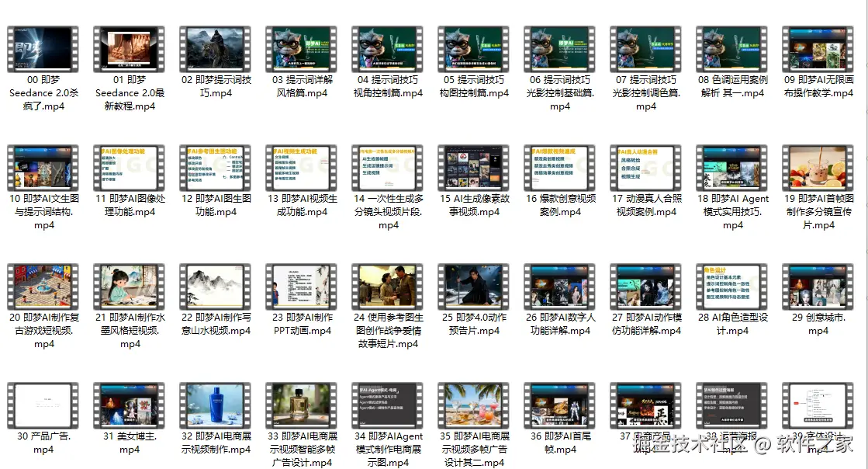Click filename '31 美女博主.mp4'
Image resolution: width=868 pixels, height=469 pixels.
[130, 443]
